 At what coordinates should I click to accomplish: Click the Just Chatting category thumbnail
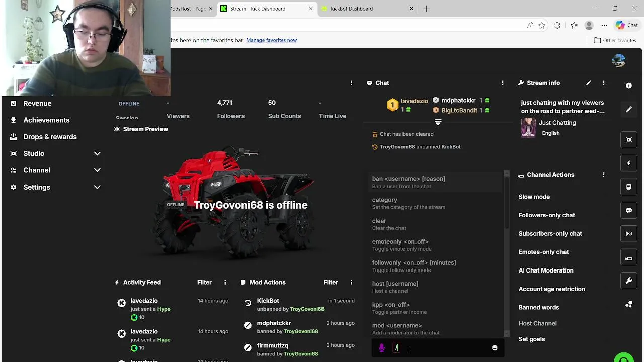[528, 128]
